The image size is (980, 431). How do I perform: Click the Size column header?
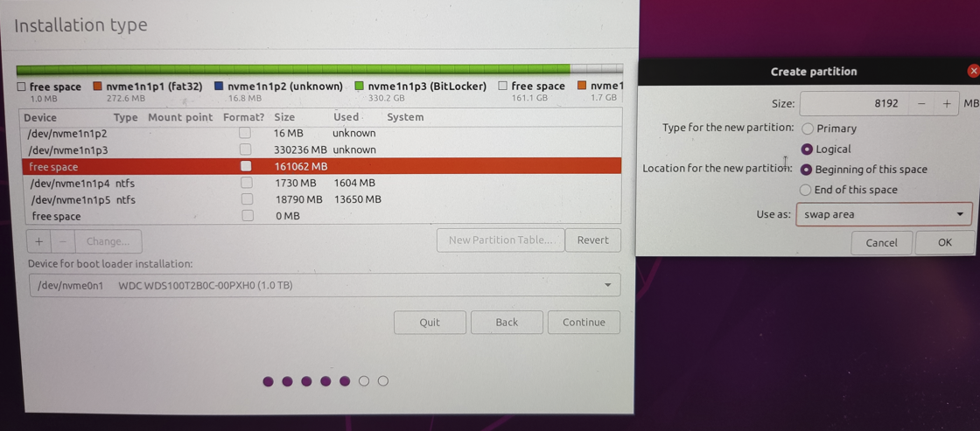coord(284,117)
